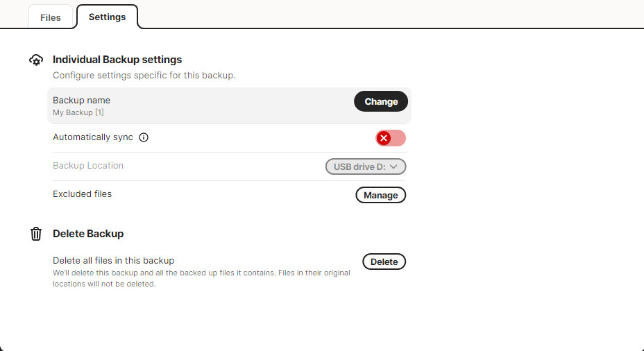Switch to the Files tab
The width and height of the screenshot is (644, 351).
pyautogui.click(x=51, y=17)
